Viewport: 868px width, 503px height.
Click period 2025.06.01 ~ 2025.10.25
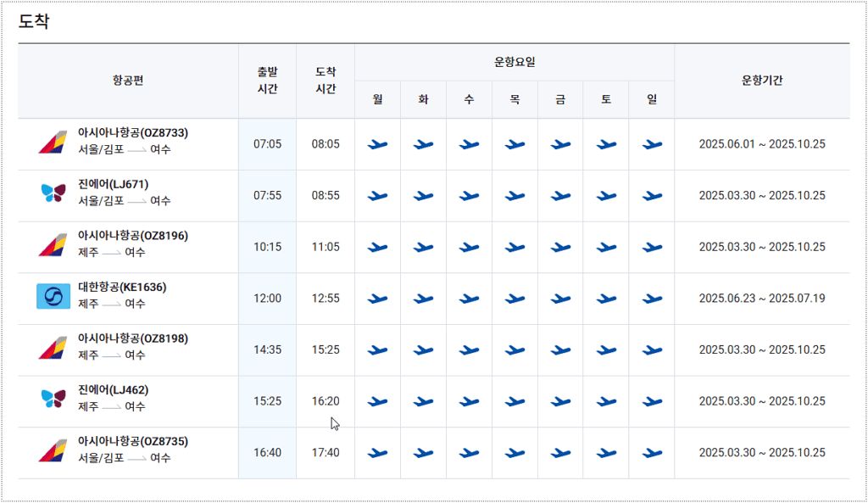(762, 144)
